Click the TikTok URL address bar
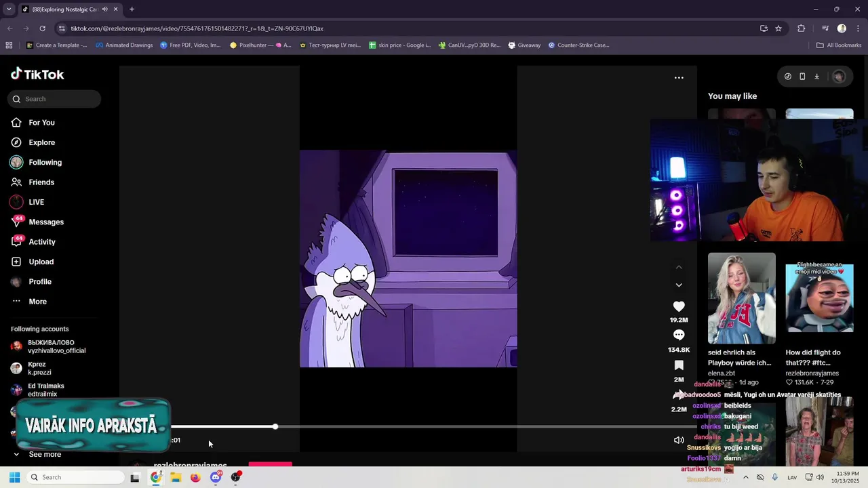The width and height of the screenshot is (868, 488). (407, 28)
